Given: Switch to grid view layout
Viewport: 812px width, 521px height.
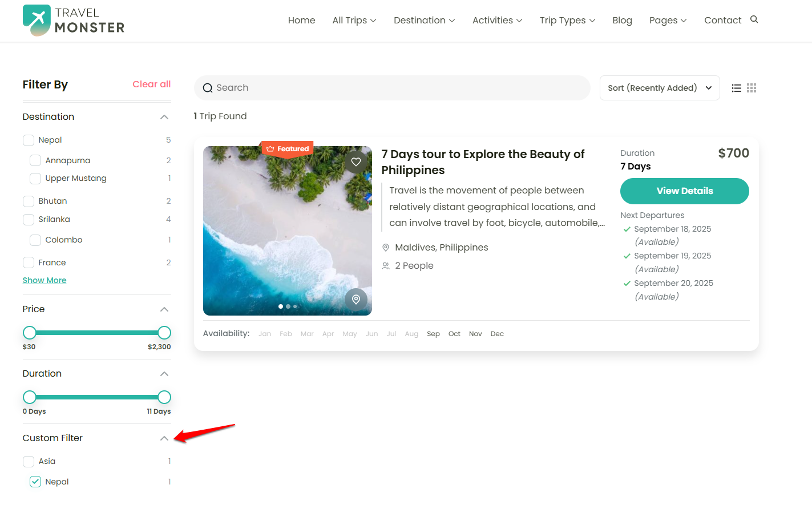Looking at the screenshot, I should pyautogui.click(x=751, y=88).
